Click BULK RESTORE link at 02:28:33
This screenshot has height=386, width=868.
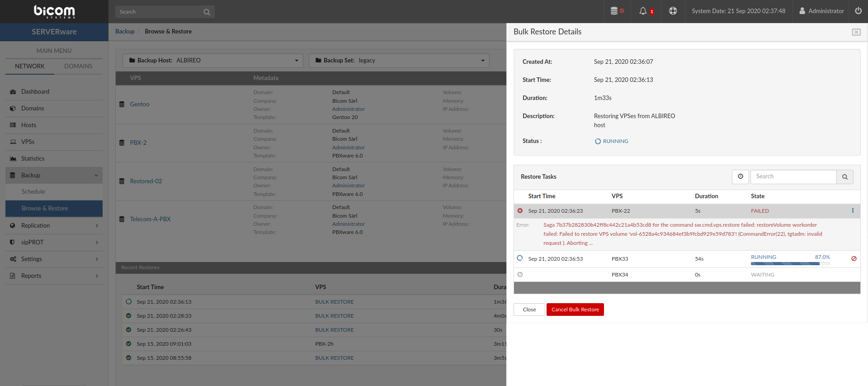[x=335, y=316]
